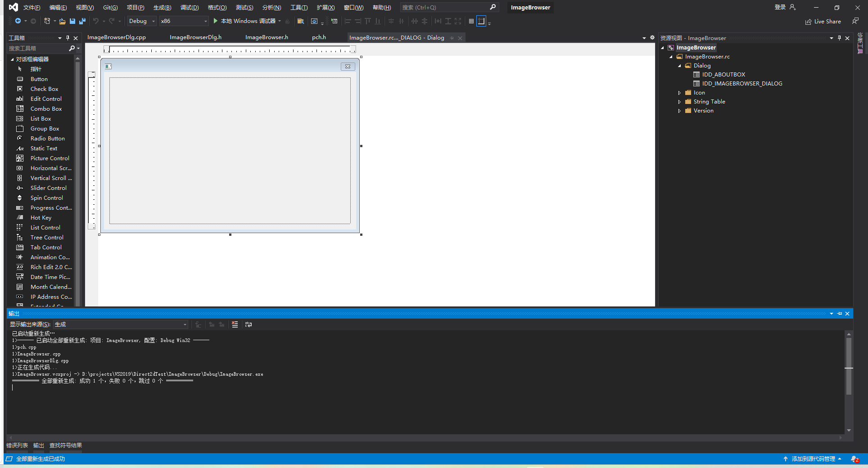Switch to the 错误列表 error list tab
Image resolution: width=868 pixels, height=468 pixels.
pos(17,445)
